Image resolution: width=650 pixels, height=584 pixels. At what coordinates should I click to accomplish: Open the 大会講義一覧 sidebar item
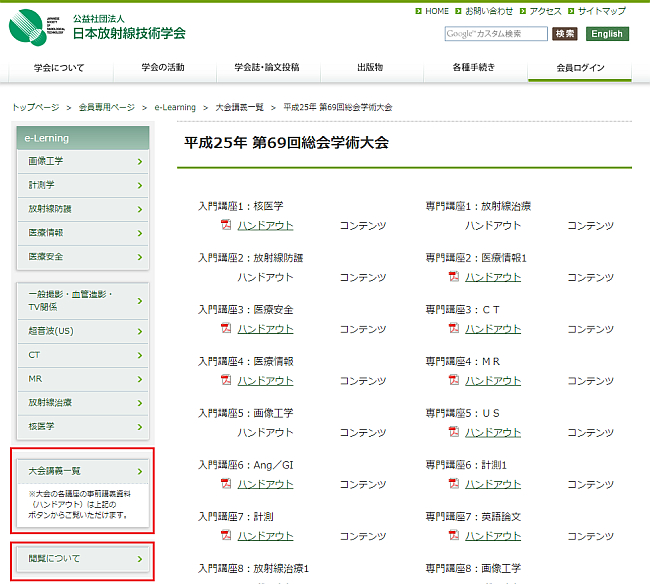pos(83,470)
